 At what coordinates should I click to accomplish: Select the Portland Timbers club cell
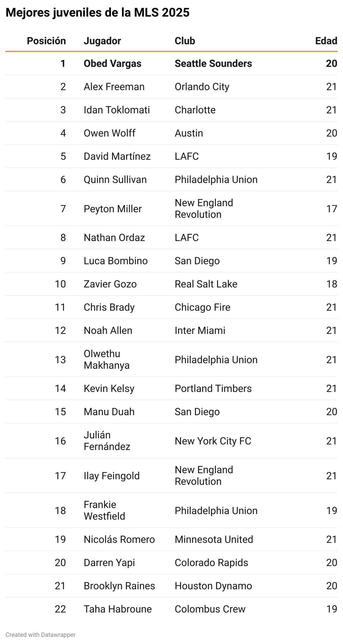tap(213, 388)
